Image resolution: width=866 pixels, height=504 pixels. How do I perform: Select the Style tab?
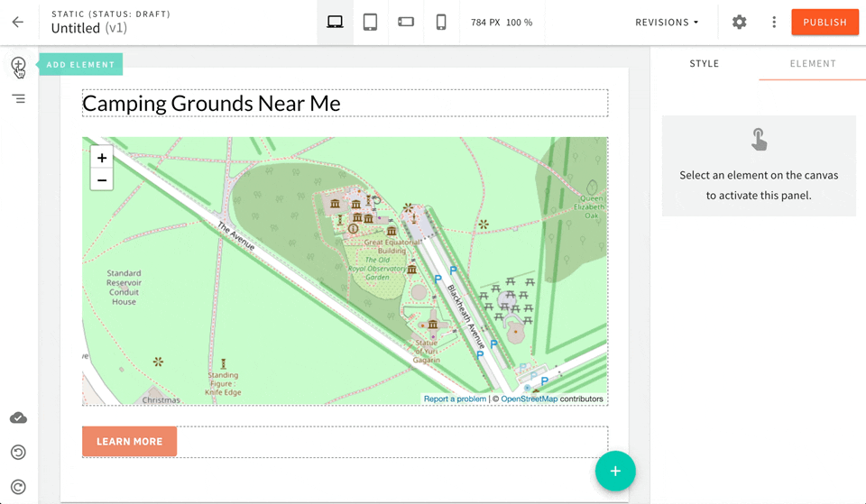pos(704,64)
